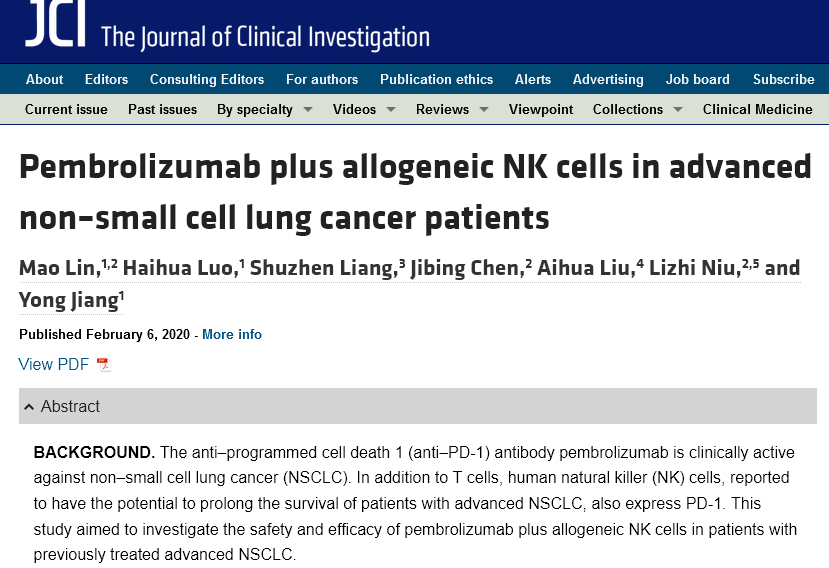829x568 pixels.
Task: Collapse the Abstract section caret
Action: pos(29,407)
